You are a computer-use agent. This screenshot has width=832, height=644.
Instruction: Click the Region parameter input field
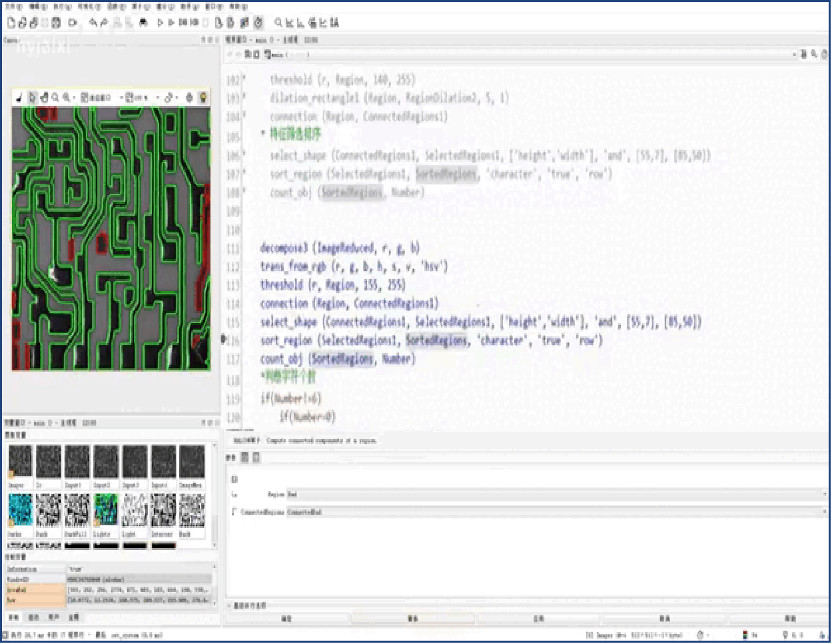(557, 495)
